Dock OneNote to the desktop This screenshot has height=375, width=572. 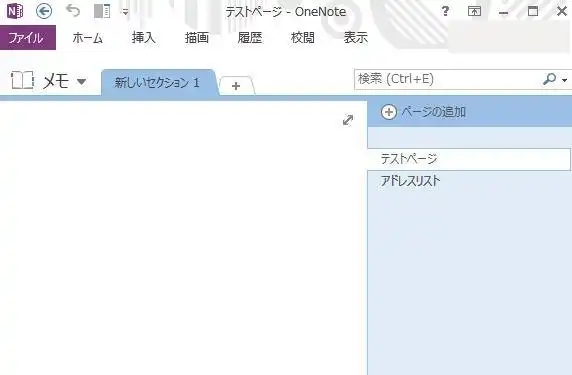[x=102, y=11]
